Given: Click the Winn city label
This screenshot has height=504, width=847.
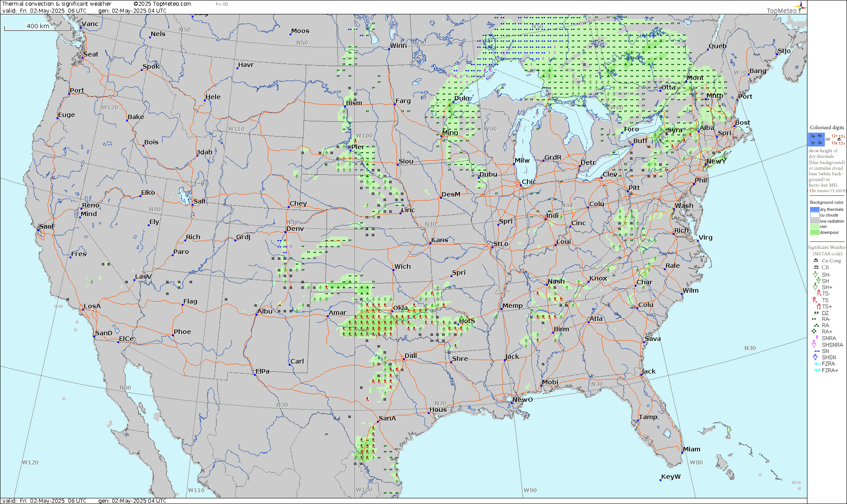Looking at the screenshot, I should (398, 45).
